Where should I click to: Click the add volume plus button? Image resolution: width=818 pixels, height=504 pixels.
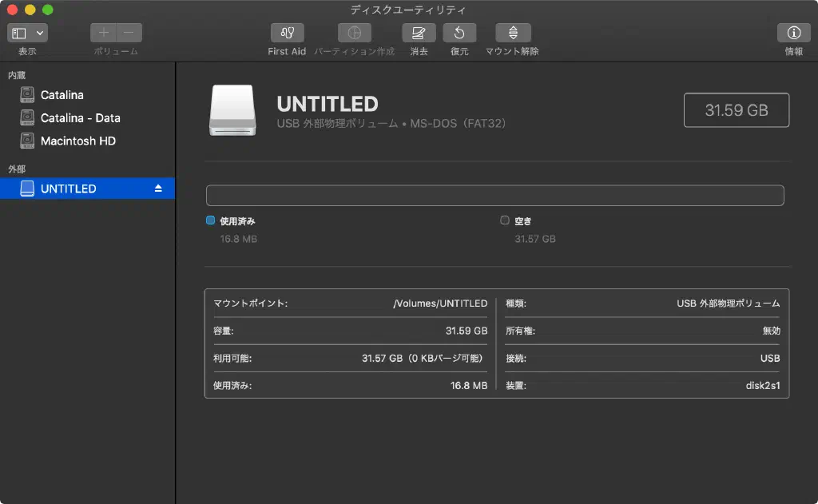(x=103, y=33)
